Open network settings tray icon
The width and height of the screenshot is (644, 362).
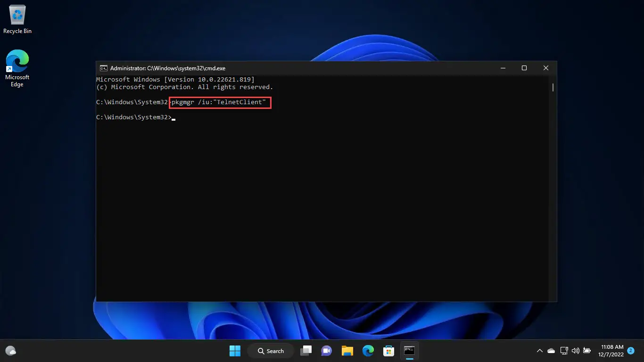[x=564, y=351]
